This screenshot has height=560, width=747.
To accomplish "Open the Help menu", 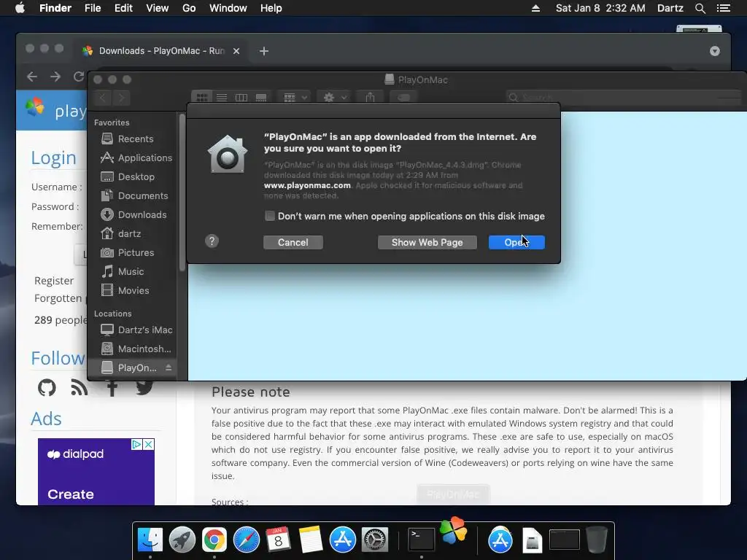I will 271,8.
